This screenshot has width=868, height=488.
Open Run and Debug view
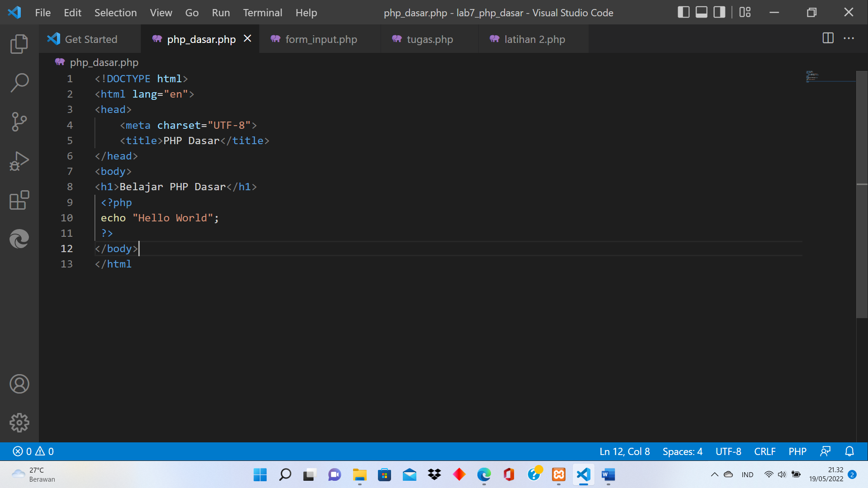19,161
